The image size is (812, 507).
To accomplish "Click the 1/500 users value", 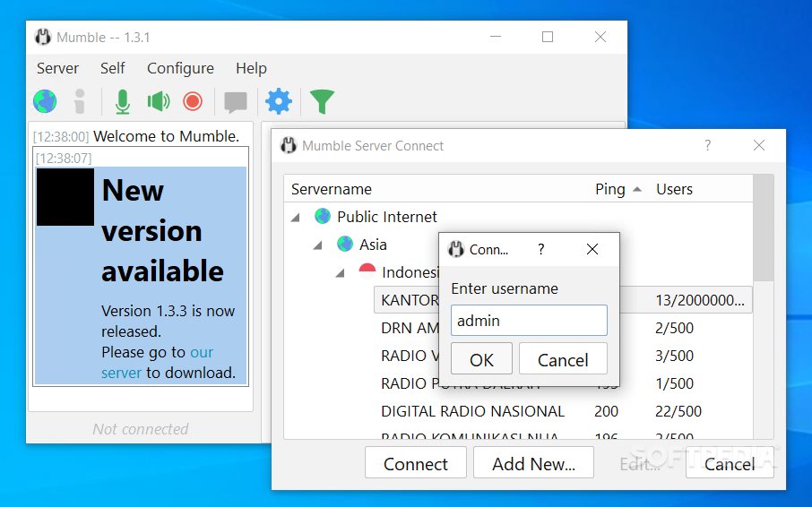I will (x=674, y=383).
